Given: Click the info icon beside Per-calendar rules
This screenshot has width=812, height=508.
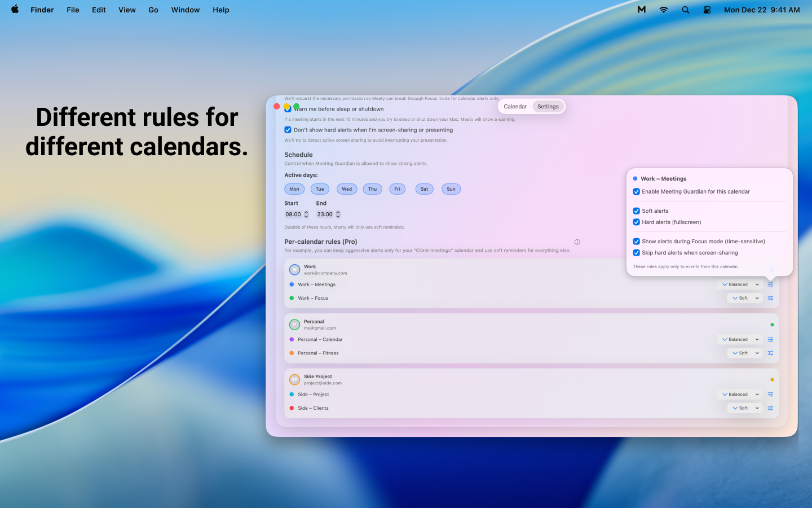Looking at the screenshot, I should tap(577, 242).
